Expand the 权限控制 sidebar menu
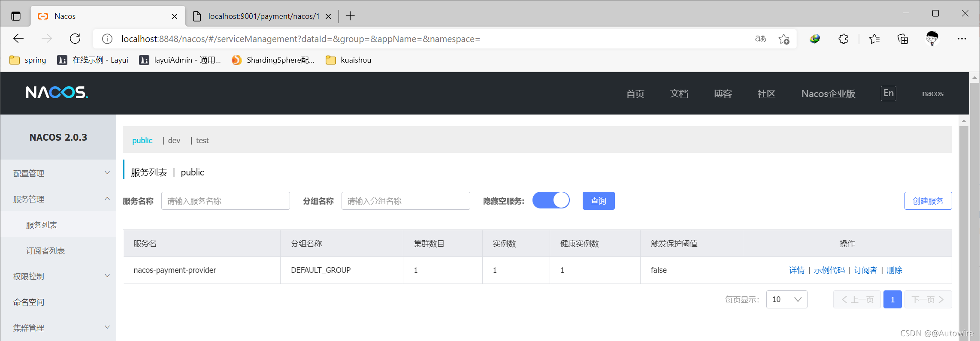Image resolution: width=980 pixels, height=341 pixels. [58, 276]
